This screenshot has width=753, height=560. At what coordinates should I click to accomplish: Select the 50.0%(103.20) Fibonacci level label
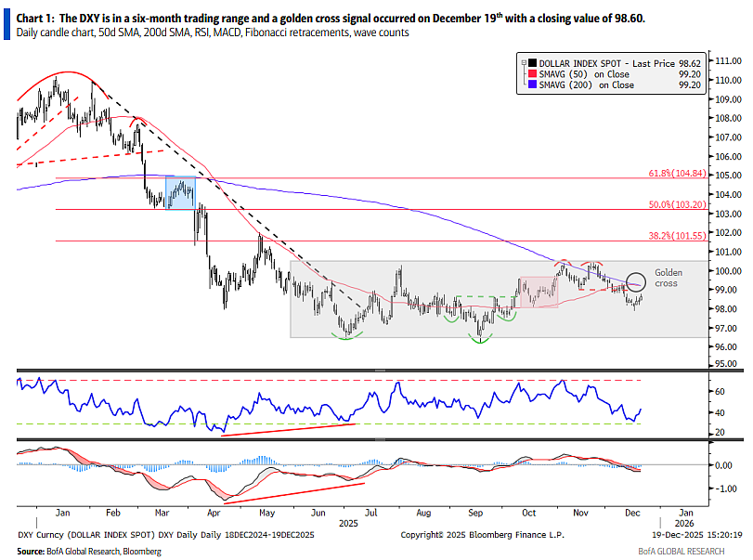677,204
